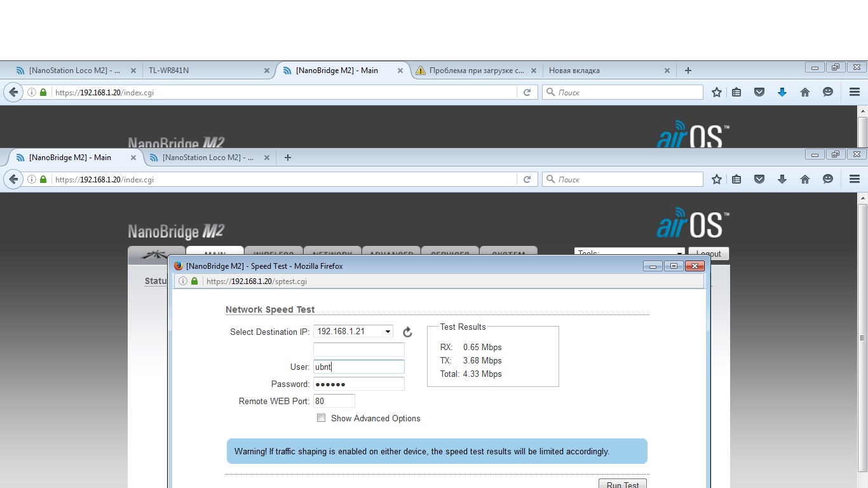This screenshot has height=488, width=868.
Task: Open Pocket icon in front window toolbar
Action: coord(759,179)
